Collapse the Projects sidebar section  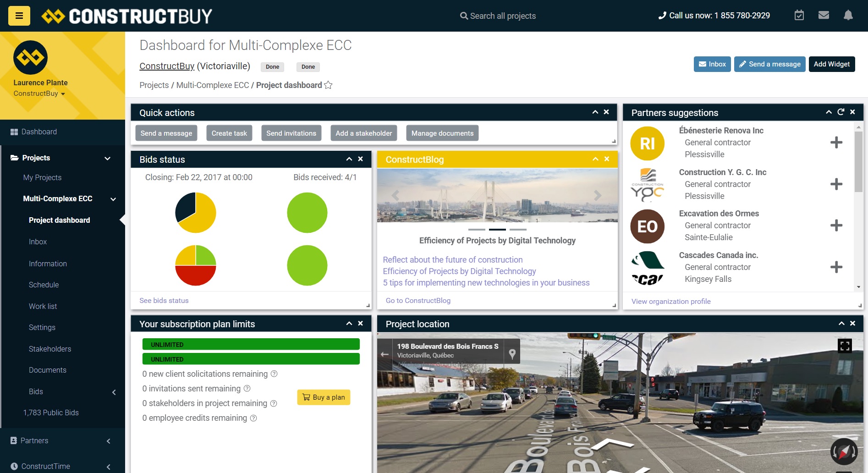click(x=108, y=158)
